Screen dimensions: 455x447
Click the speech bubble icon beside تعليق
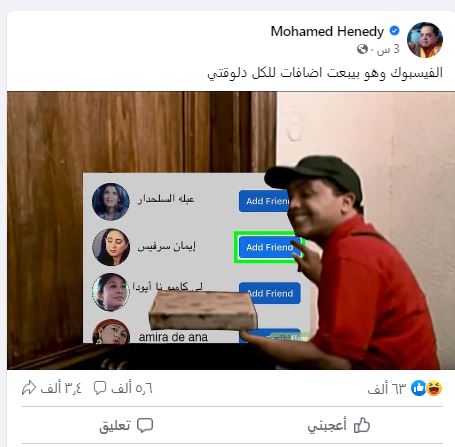pos(145,426)
